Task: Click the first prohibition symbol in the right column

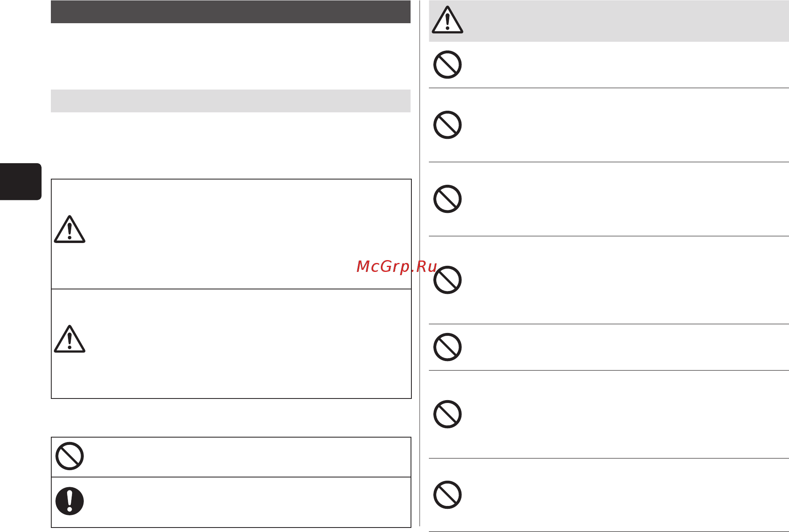Action: (x=447, y=64)
